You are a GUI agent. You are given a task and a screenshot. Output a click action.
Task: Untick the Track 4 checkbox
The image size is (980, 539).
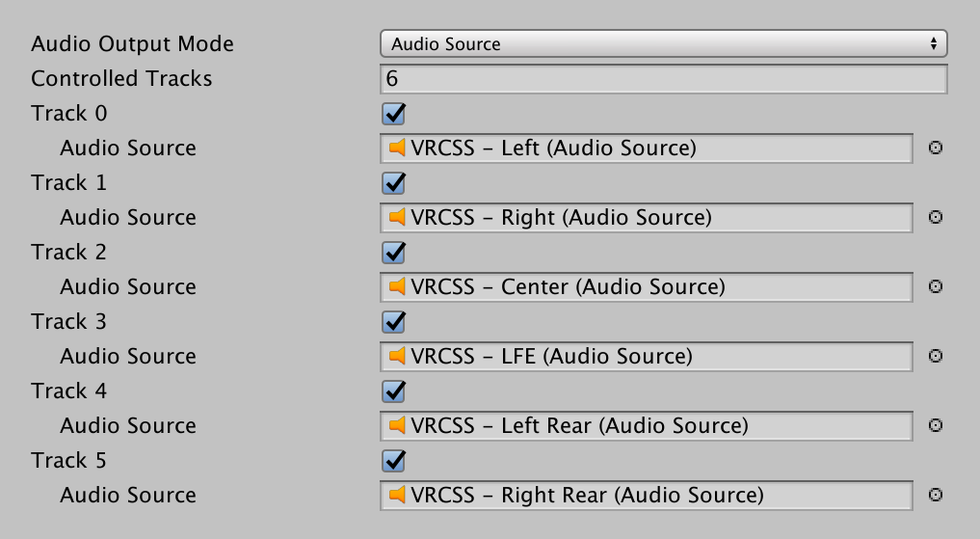[394, 391]
